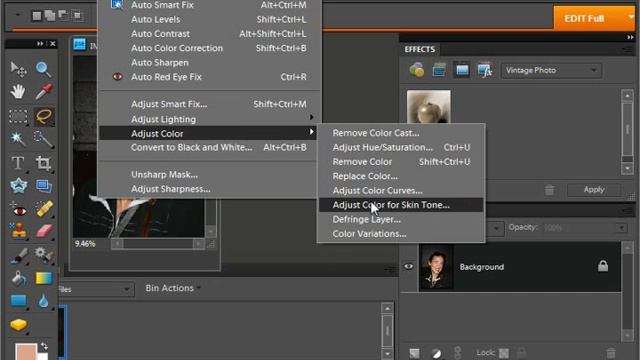
Task: Select the vintage photo effect thumbnail
Action: pos(429,107)
